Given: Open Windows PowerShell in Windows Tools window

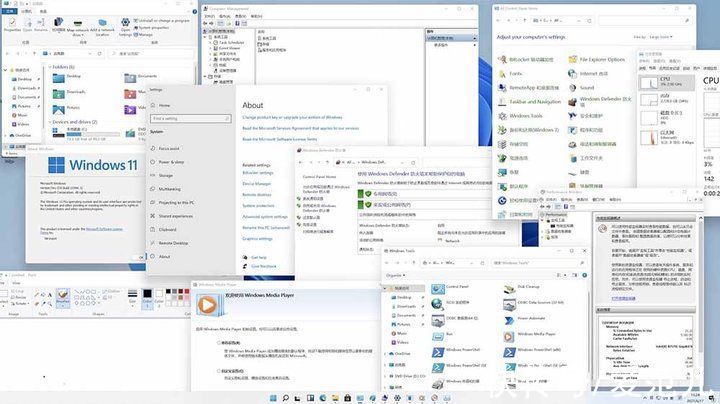Looking at the screenshot, I should [463, 350].
